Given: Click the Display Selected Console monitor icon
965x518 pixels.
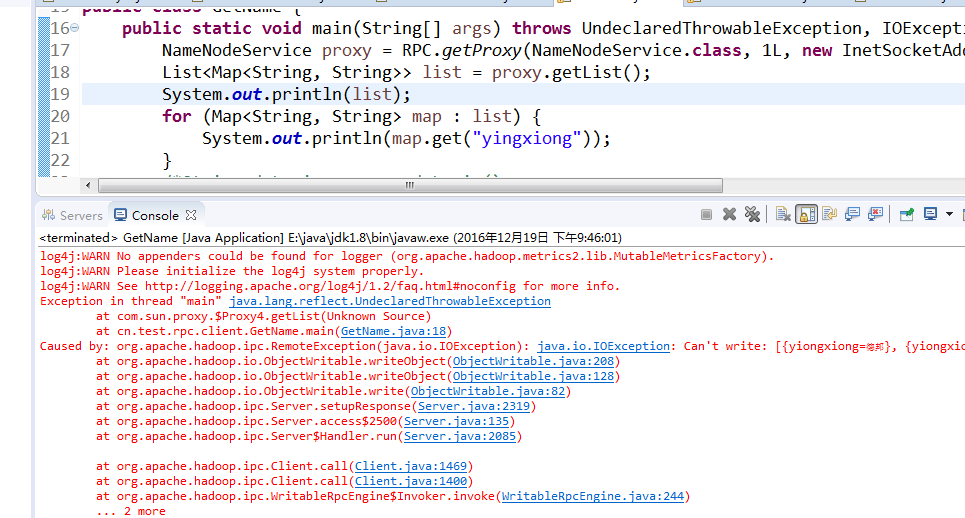Looking at the screenshot, I should pyautogui.click(x=930, y=214).
